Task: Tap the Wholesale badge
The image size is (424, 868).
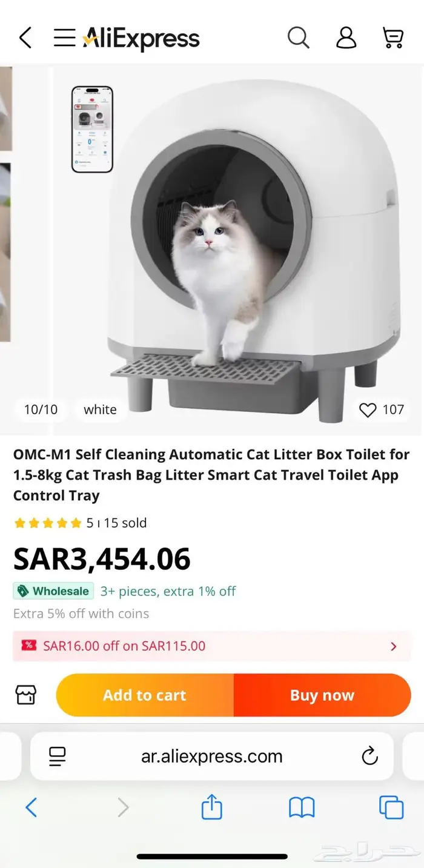Action: pos(53,591)
